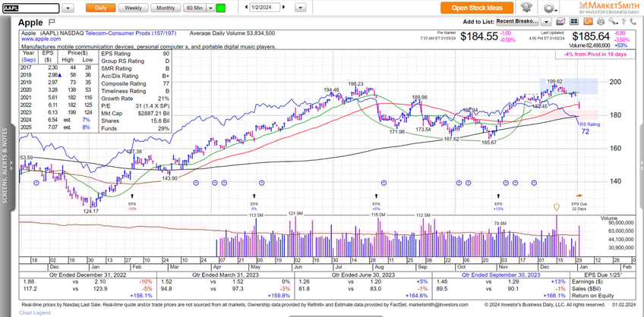Click the orange chart pattern icon

pyautogui.click(x=588, y=21)
